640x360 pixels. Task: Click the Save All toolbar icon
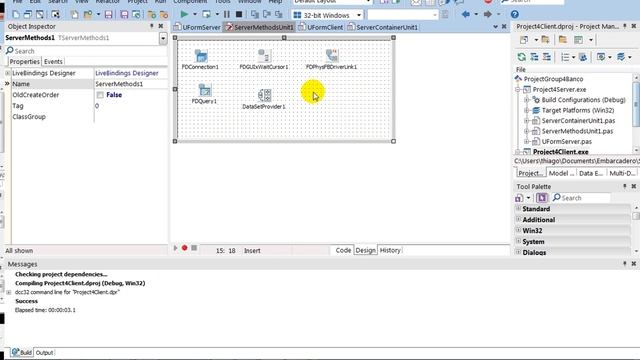(124, 15)
